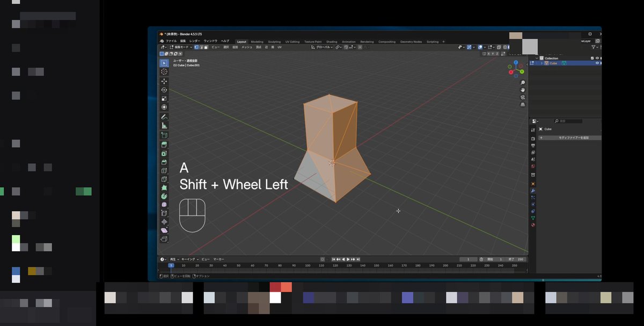Click the hand pan view gizmo
644x326 pixels.
(x=523, y=90)
